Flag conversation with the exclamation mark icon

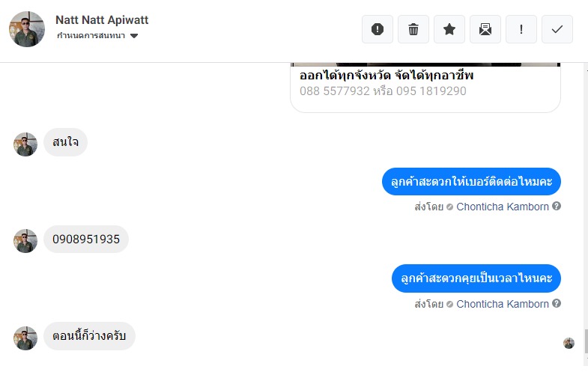[521, 29]
